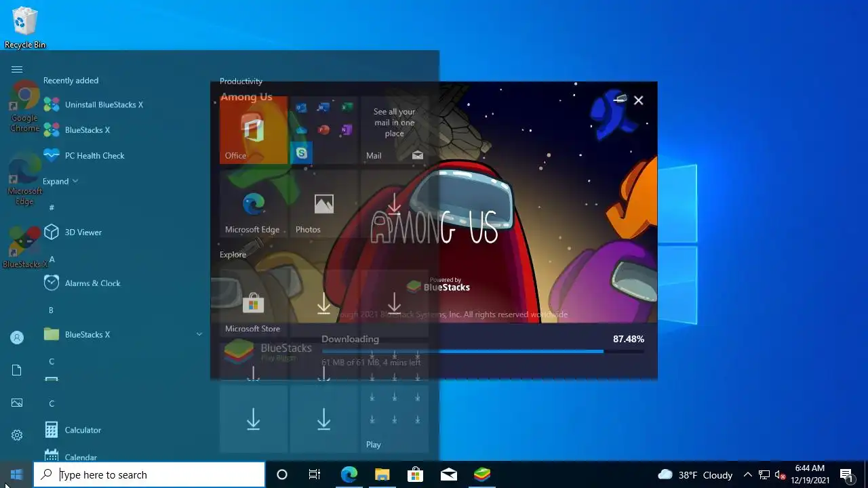Viewport: 868px width, 488px height.
Task: Jump to the # section header
Action: [52, 207]
